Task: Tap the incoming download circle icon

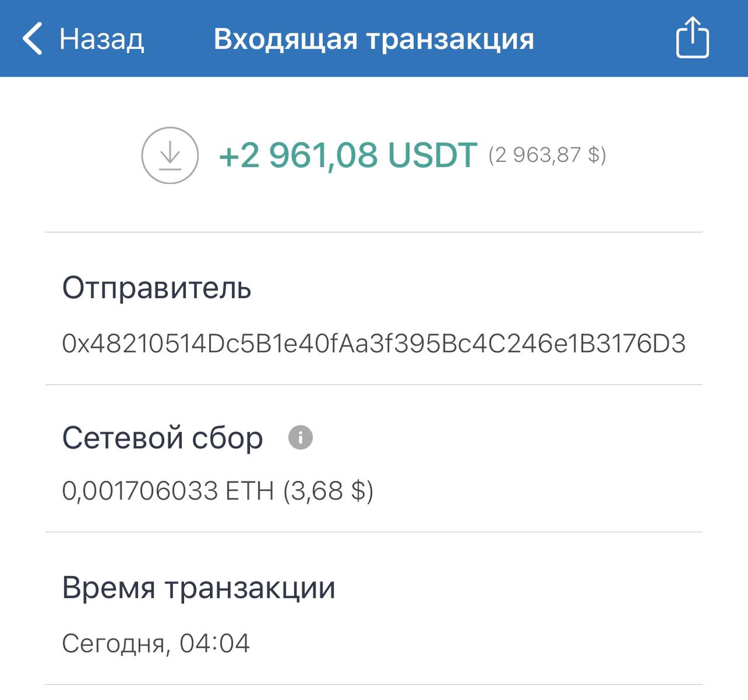Action: coord(170,155)
